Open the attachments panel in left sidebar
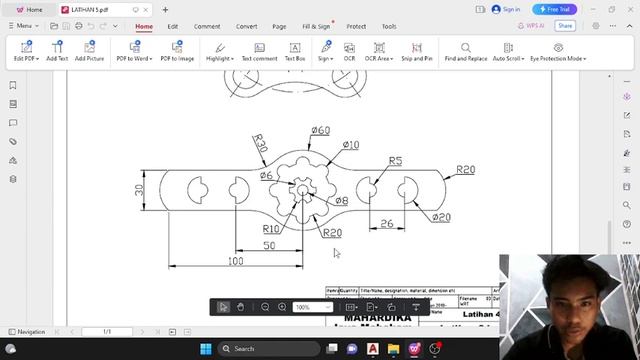640x360 pixels. tap(13, 142)
